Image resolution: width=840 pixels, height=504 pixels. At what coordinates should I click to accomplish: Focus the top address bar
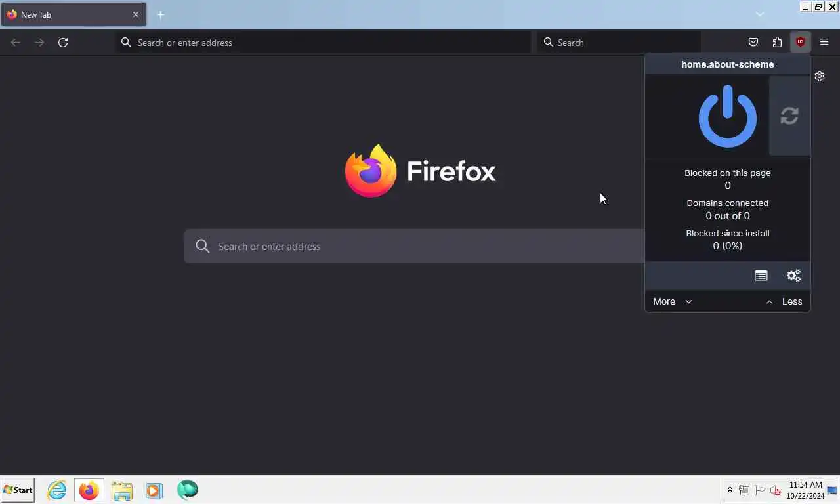pos(323,42)
